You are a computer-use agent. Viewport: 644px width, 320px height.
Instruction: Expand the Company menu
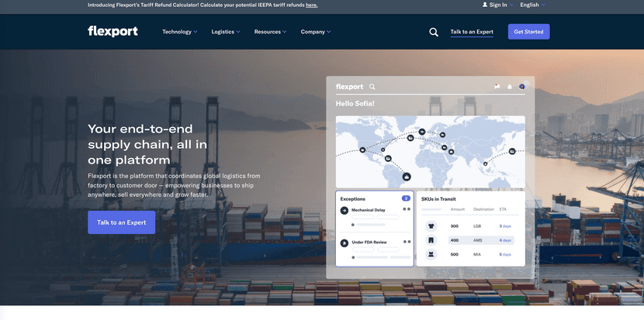[x=316, y=32]
